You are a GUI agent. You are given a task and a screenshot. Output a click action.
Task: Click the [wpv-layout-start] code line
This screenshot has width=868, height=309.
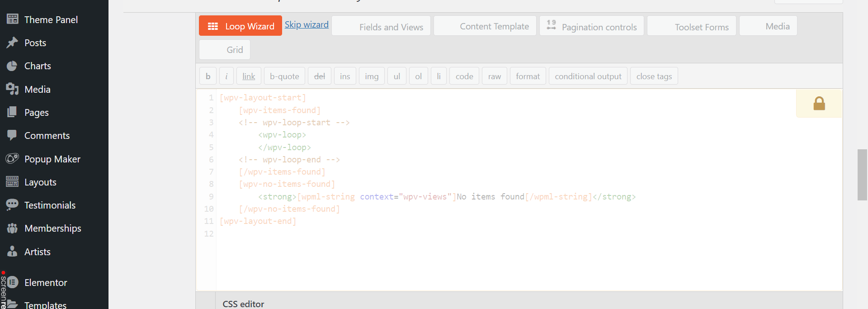pyautogui.click(x=263, y=98)
